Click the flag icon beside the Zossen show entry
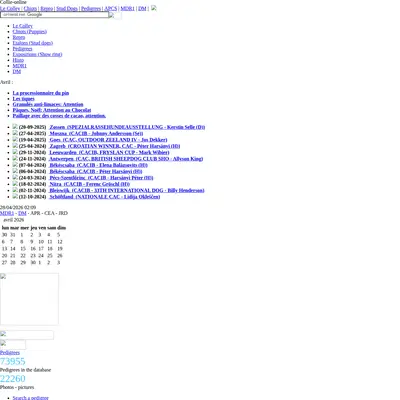This screenshot has height=400, width=400. [x=15, y=126]
